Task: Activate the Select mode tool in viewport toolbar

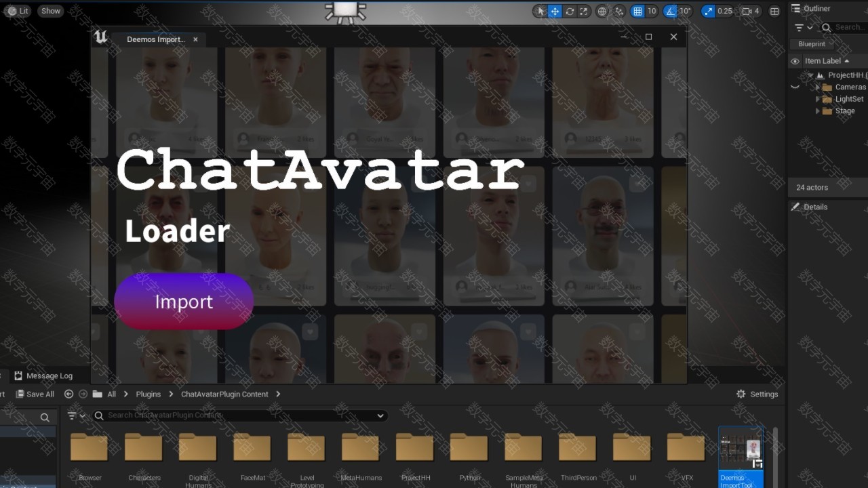Action: point(540,11)
